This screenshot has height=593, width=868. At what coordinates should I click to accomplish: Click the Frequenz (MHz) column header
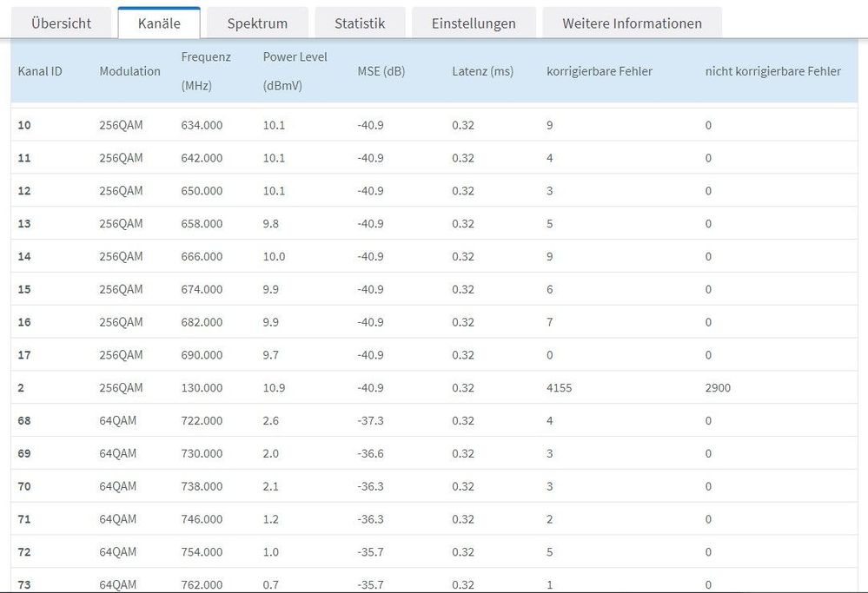pyautogui.click(x=206, y=71)
